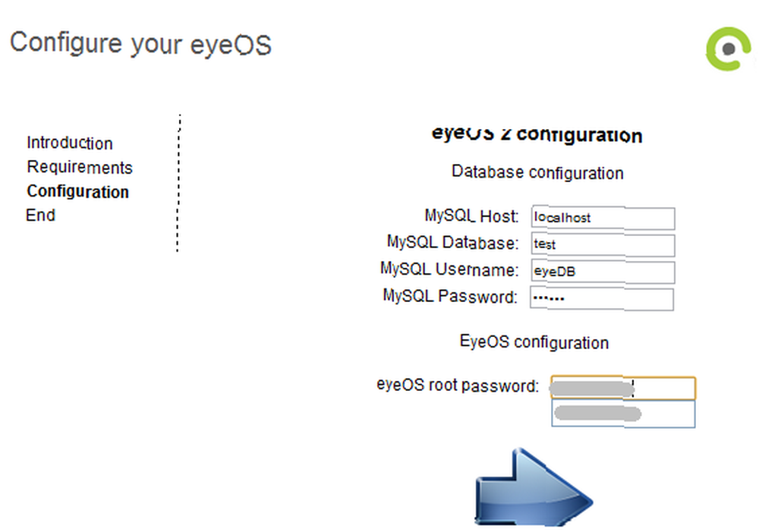The image size is (759, 532).
Task: Click the MySQL Database label
Action: tap(452, 242)
